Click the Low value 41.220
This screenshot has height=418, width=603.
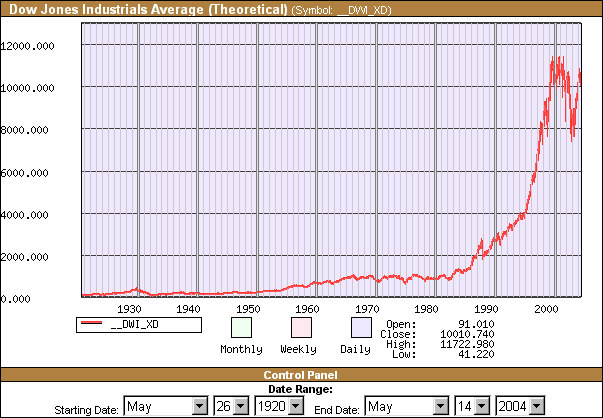(x=476, y=354)
